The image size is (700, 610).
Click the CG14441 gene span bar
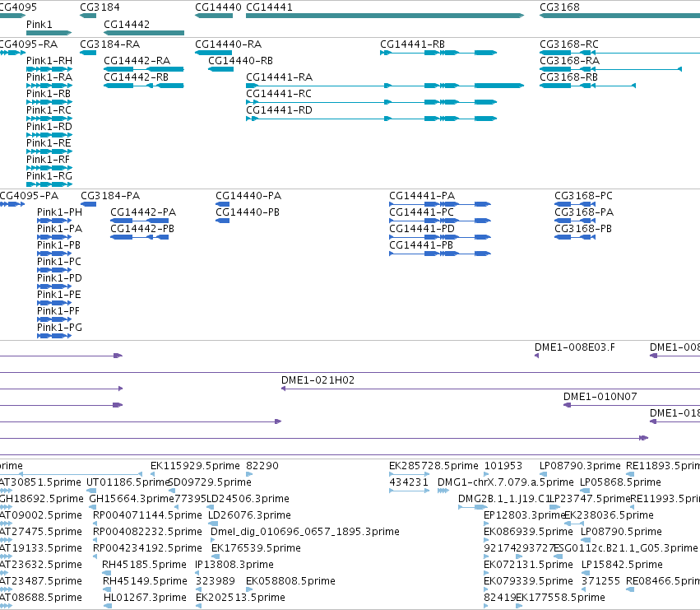[x=385, y=16]
